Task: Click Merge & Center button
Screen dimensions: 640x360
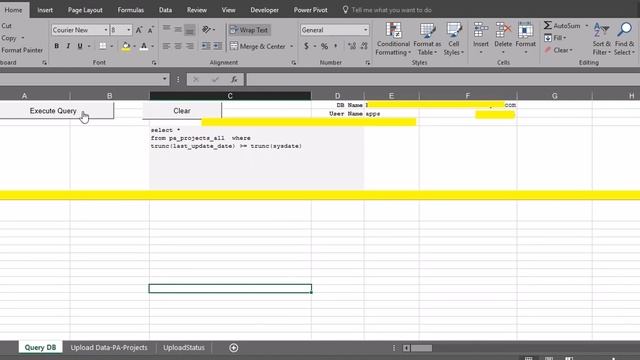Action: click(258, 46)
